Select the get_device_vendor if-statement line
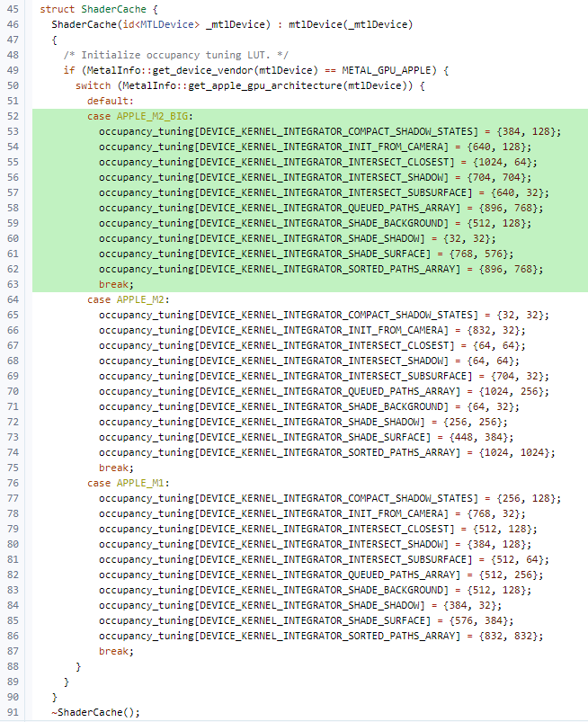The height and width of the screenshot is (722, 588). (x=256, y=70)
